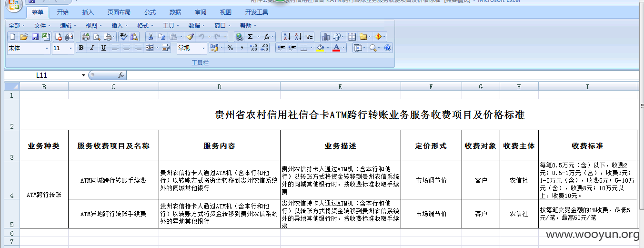The width and height of the screenshot is (644, 248).
Task: Toggle bold formatting
Action: click(x=81, y=48)
